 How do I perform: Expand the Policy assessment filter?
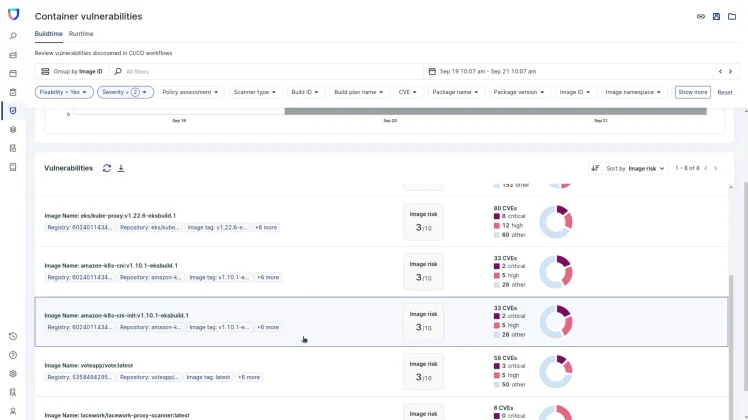point(190,92)
